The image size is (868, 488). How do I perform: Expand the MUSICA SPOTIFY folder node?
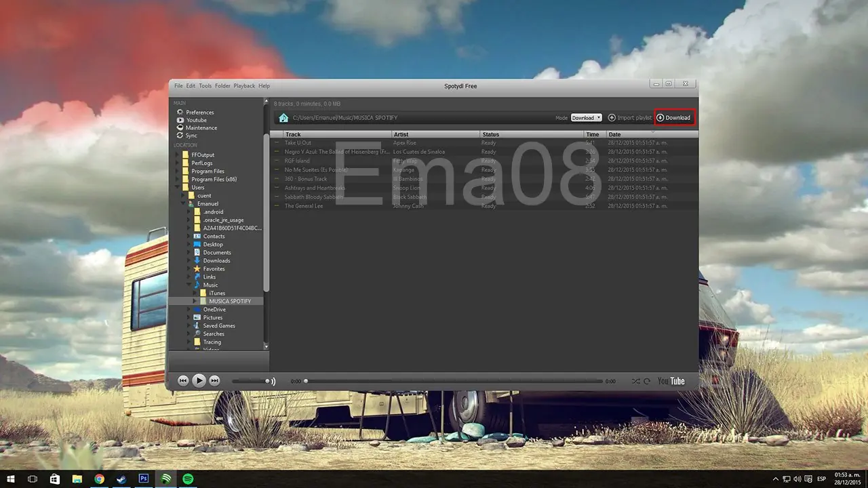(x=195, y=301)
